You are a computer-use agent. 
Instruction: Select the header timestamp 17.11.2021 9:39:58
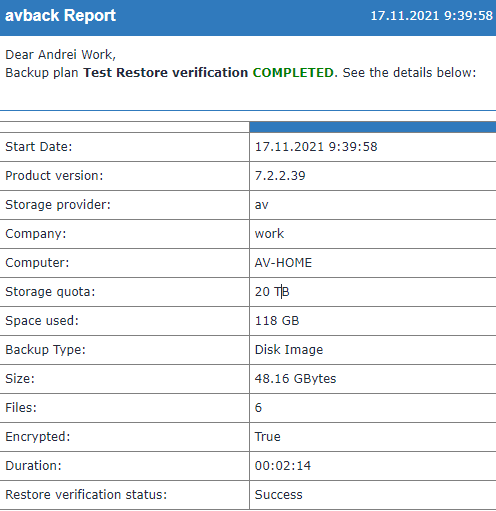point(431,16)
